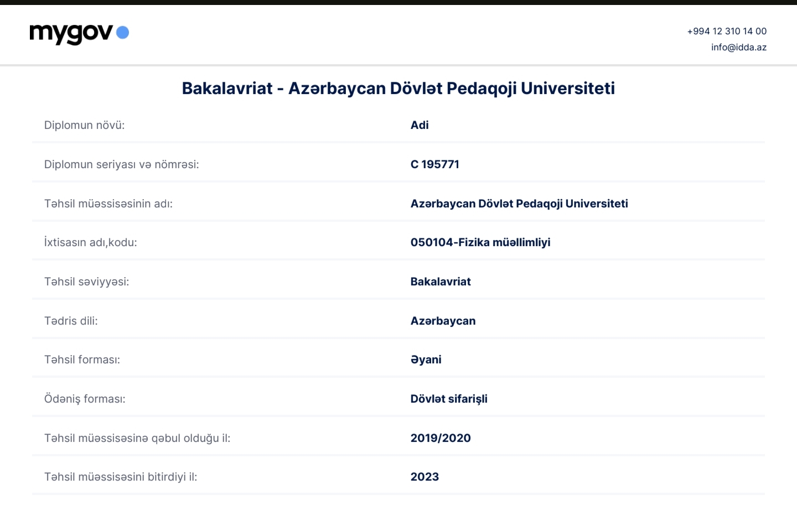797x532 pixels.
Task: Click the Tədris dili label
Action: point(71,321)
